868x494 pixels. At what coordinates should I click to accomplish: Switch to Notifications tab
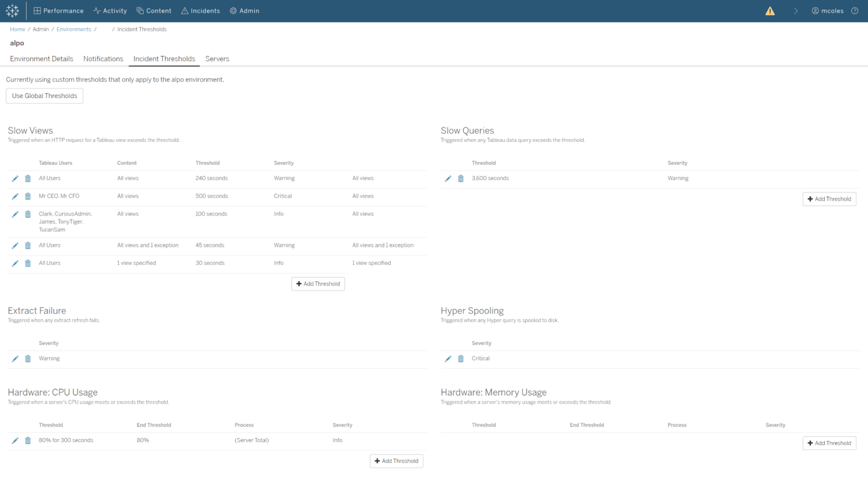pyautogui.click(x=103, y=59)
